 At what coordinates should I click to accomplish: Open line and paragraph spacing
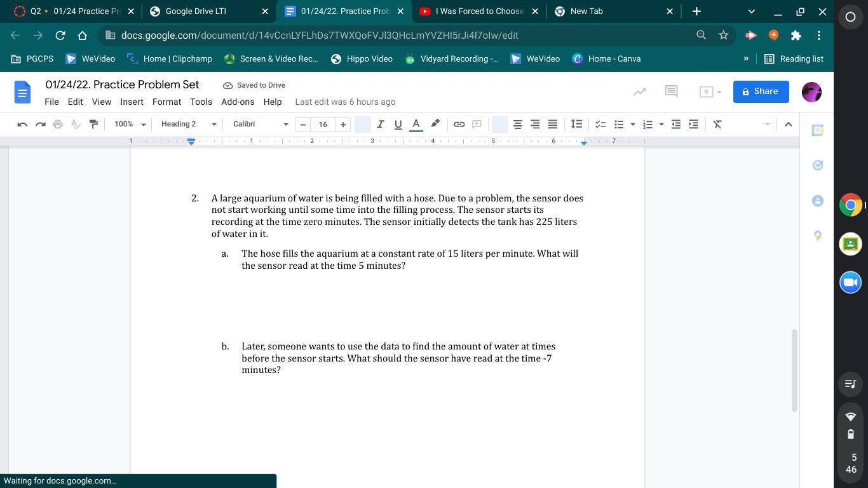click(x=576, y=124)
